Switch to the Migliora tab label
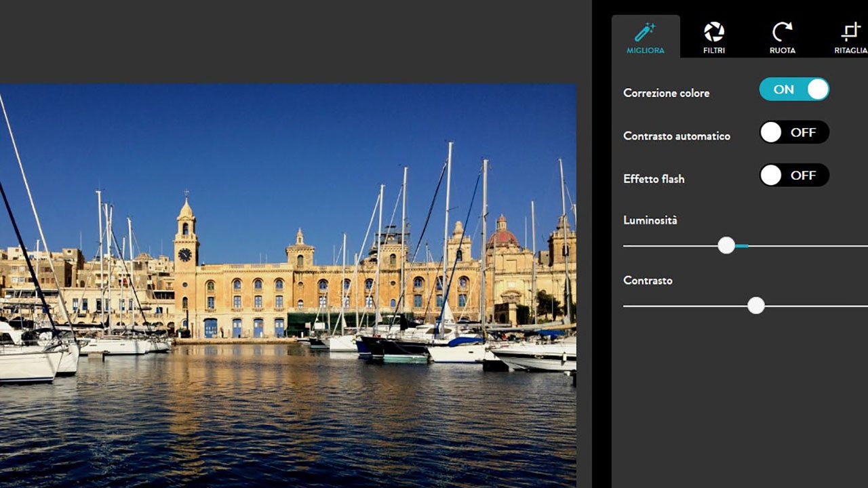Screen dimensions: 868x488 [645, 51]
